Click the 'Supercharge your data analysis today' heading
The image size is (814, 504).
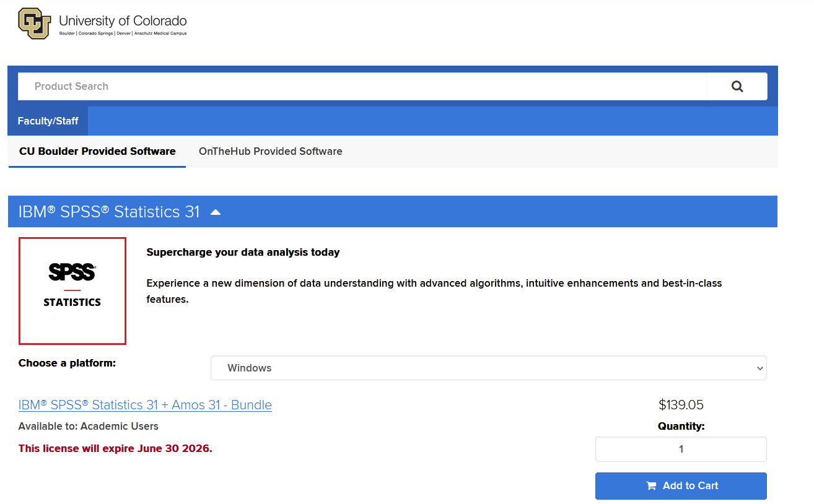(243, 252)
